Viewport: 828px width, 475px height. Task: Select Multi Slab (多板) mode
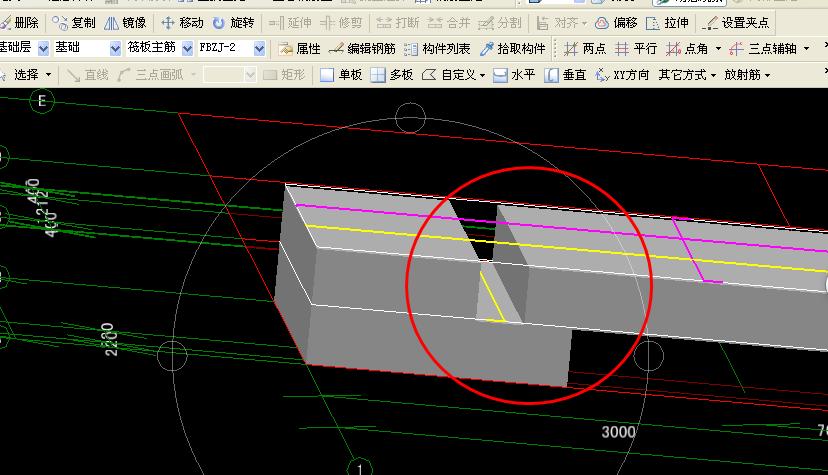coord(392,74)
